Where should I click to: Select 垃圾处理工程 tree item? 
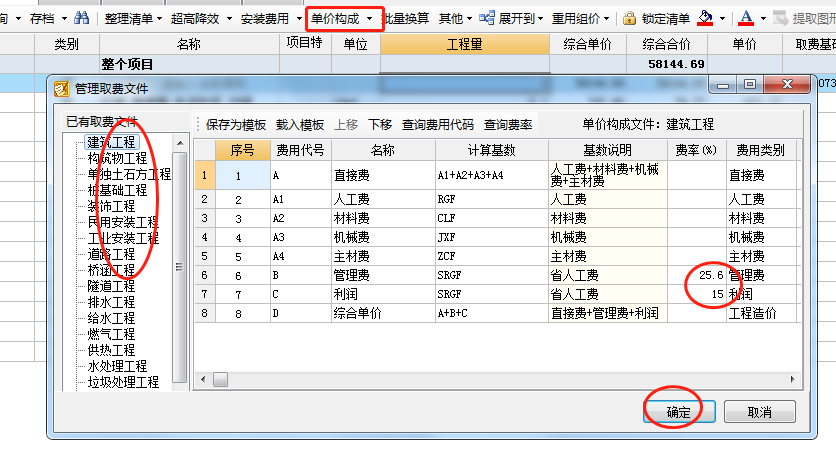(x=123, y=382)
